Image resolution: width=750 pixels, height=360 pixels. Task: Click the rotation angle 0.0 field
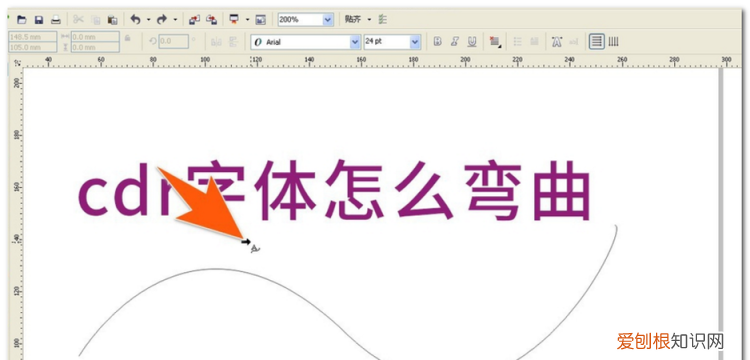tap(173, 42)
